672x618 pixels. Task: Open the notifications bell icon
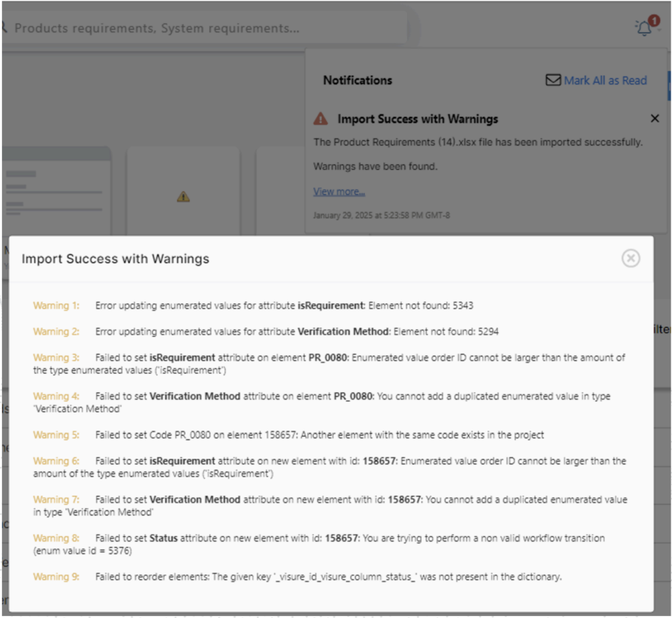pos(643,28)
